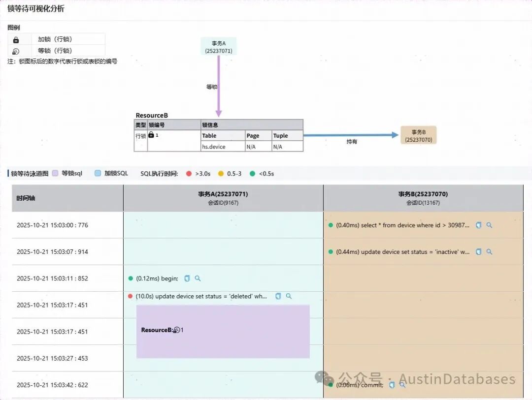
Task: Click the green status dot beside begin;
Action: click(x=130, y=278)
